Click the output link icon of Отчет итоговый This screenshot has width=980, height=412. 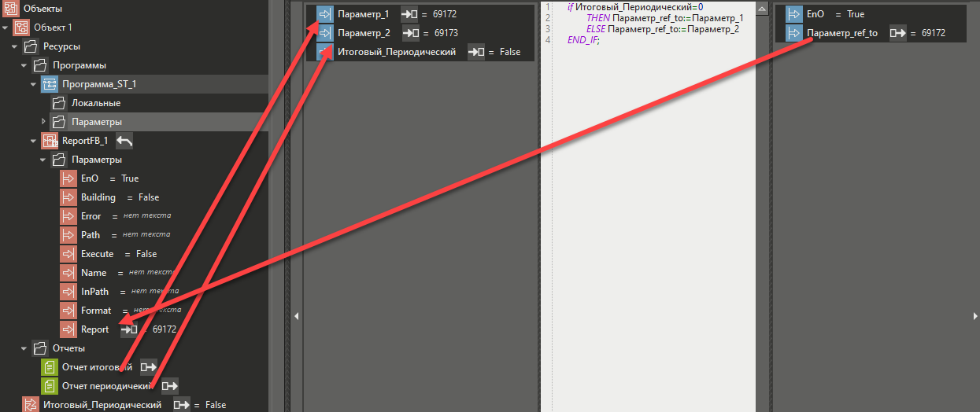point(149,367)
